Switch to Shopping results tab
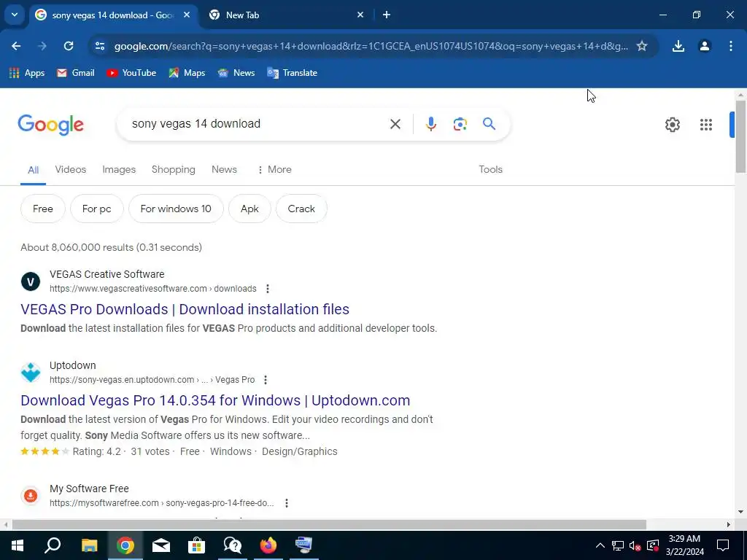Screen dimensions: 747x560 click(174, 169)
